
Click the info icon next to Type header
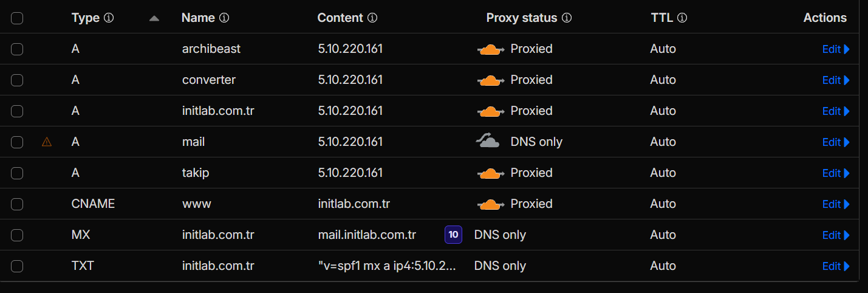109,18
